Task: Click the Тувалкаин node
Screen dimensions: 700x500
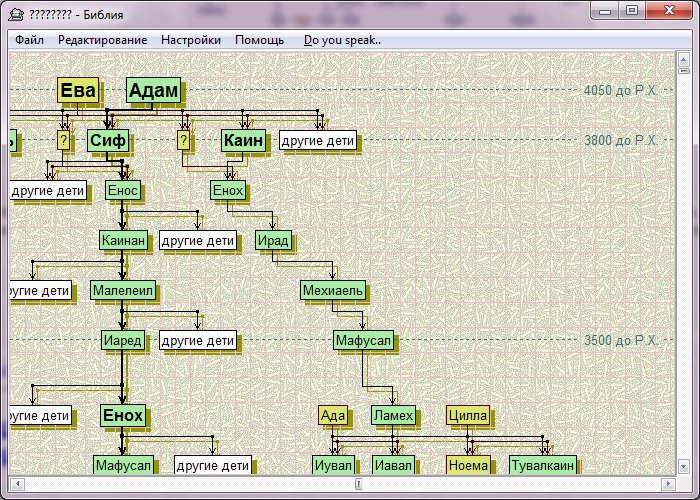Action: [x=543, y=465]
